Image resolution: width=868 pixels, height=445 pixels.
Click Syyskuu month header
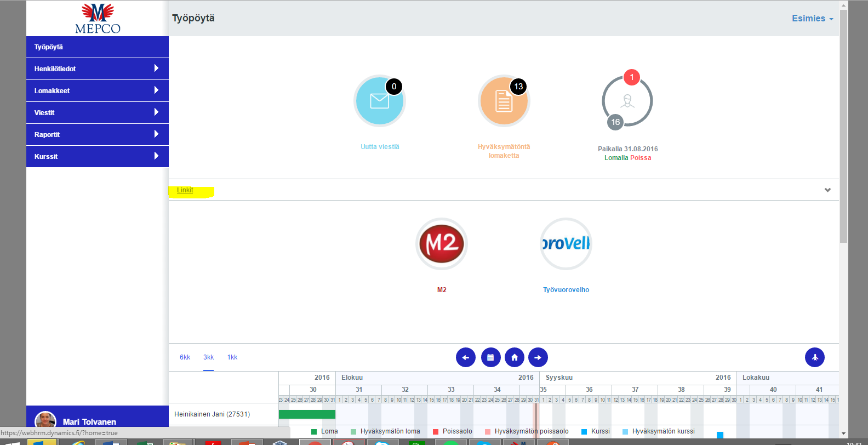click(x=559, y=378)
